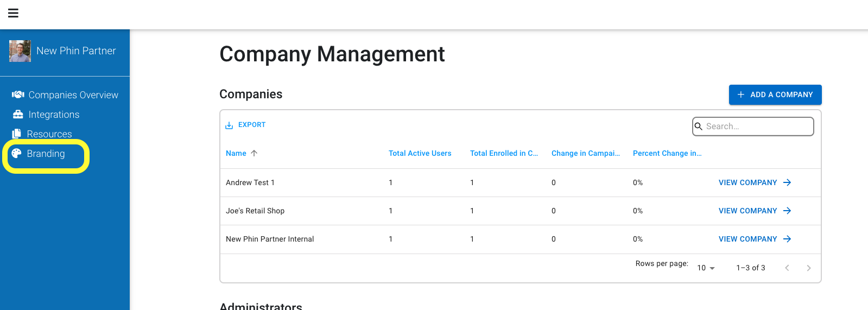Click the Integrations toolbox icon
The height and width of the screenshot is (310, 868).
18,114
